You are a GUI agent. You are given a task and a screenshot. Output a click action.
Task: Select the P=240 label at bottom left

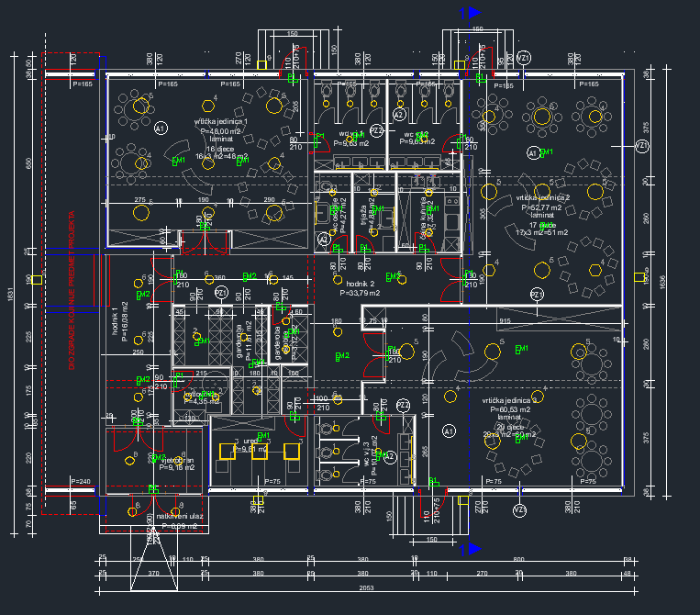(81, 481)
